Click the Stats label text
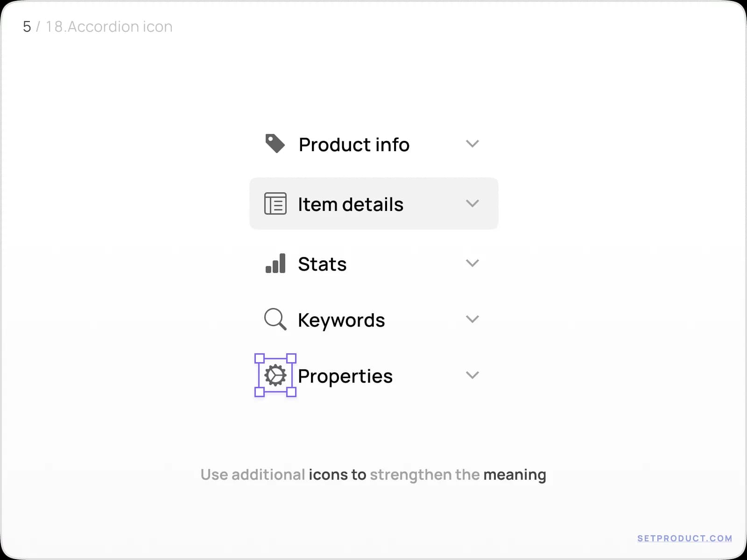747x560 pixels. pos(322,264)
